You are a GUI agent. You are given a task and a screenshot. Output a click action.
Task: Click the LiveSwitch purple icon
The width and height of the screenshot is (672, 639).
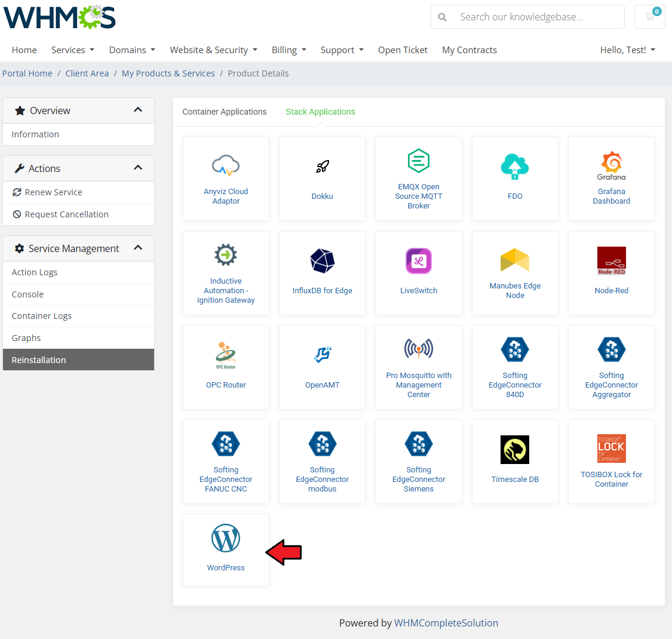coord(418,260)
